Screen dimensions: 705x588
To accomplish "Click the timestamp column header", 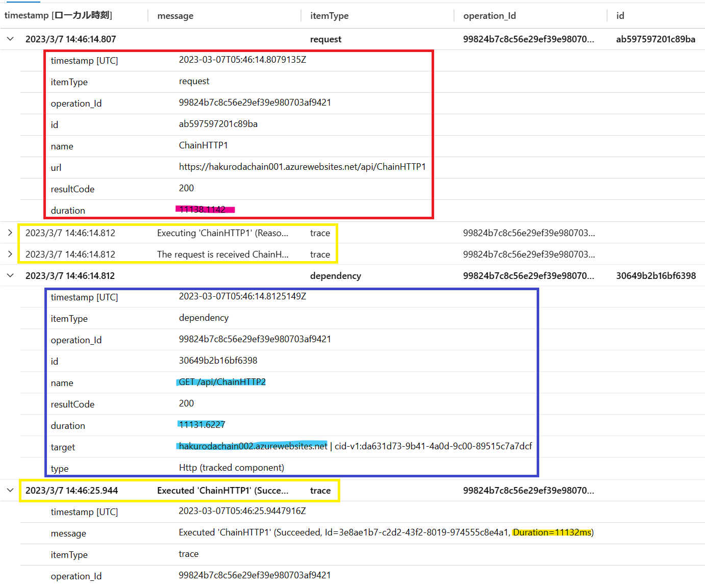I will (x=58, y=15).
